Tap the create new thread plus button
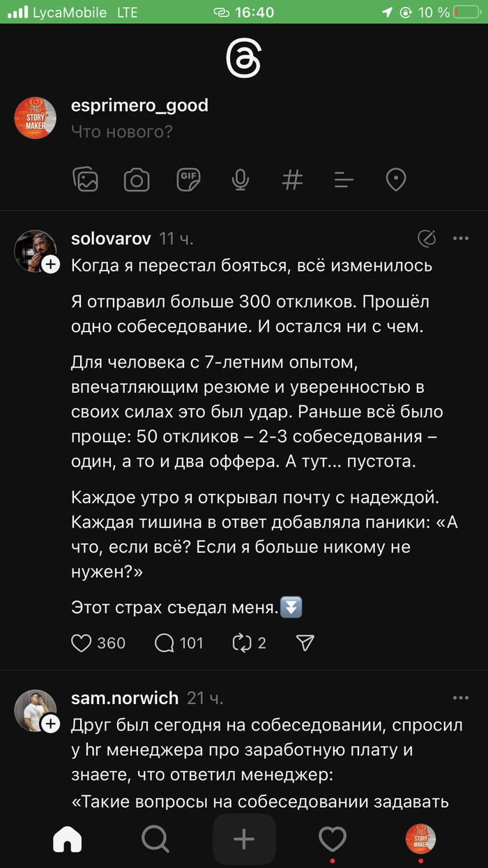Viewport: 488px width, 868px height. coord(243,839)
